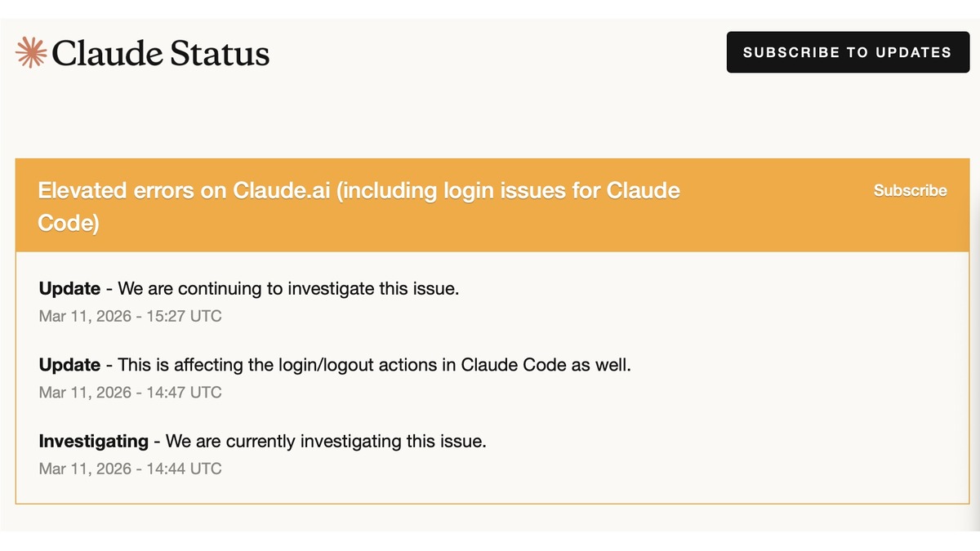
Task: Click the Subscribe link on the incident banner
Action: pyautogui.click(x=910, y=190)
